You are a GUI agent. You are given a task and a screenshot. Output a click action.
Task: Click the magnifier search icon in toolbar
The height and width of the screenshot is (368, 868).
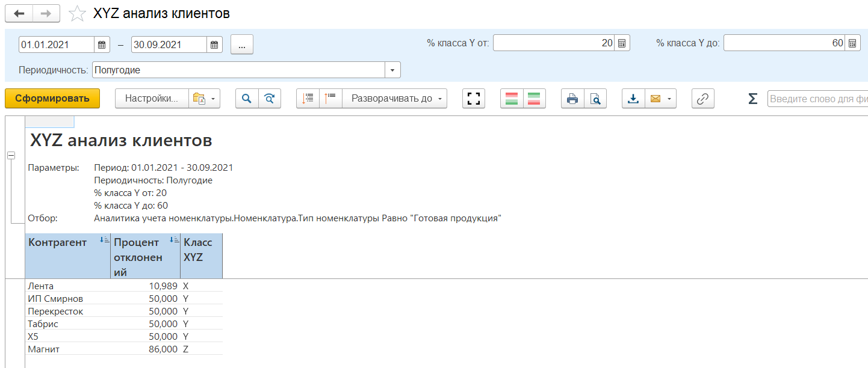247,99
